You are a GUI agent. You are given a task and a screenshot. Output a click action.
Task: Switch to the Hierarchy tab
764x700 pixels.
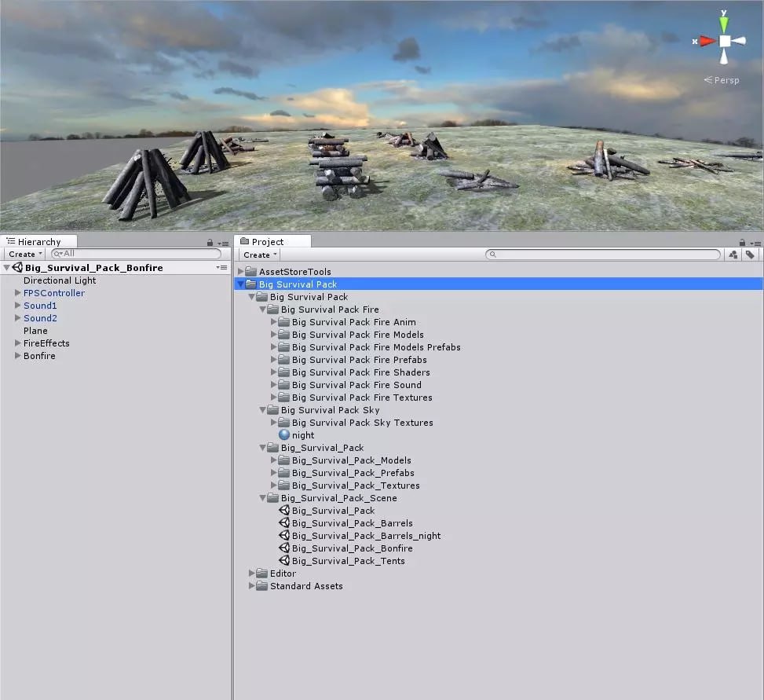tap(38, 242)
